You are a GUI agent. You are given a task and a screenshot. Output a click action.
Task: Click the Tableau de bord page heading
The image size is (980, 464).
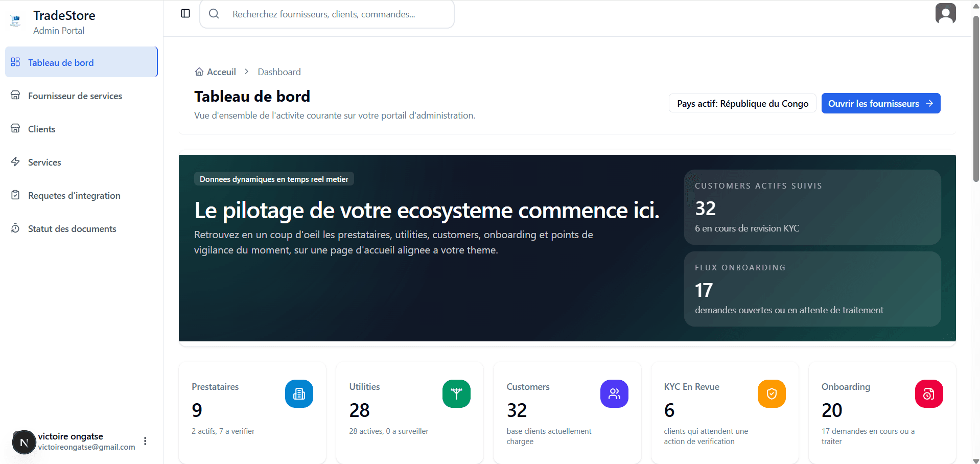[x=252, y=96]
